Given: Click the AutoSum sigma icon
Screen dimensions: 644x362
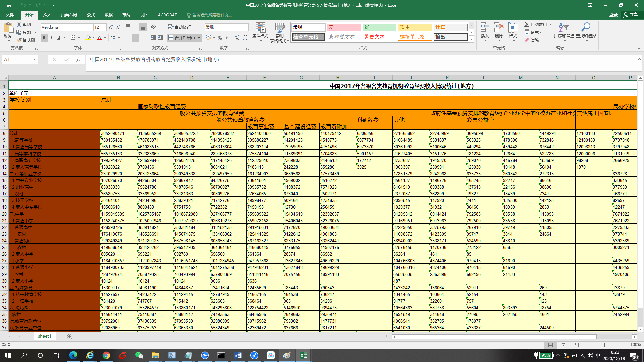Looking at the screenshot, I should [x=527, y=24].
